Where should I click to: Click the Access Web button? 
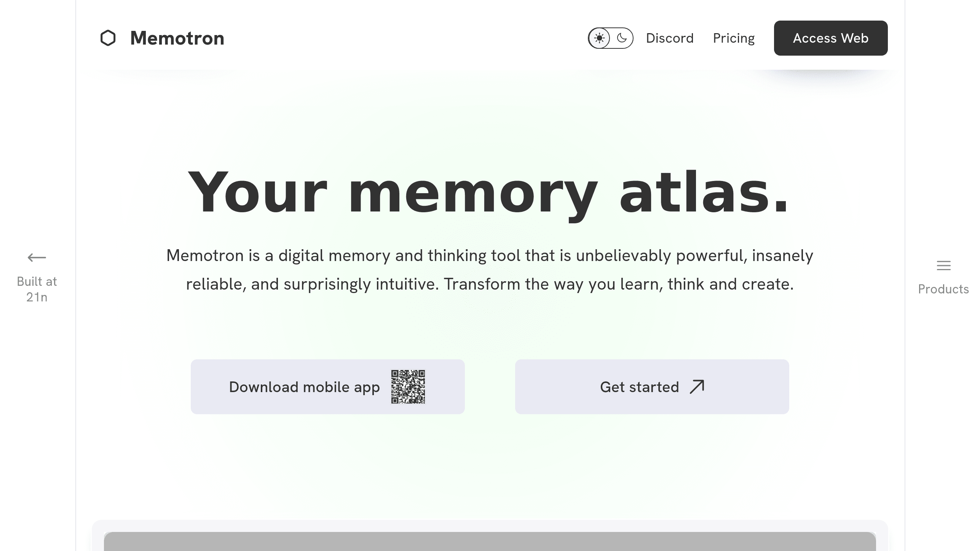[x=831, y=38]
